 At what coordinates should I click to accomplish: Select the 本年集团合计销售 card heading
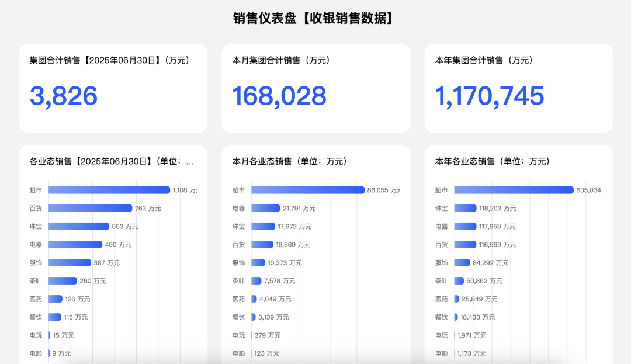[484, 60]
